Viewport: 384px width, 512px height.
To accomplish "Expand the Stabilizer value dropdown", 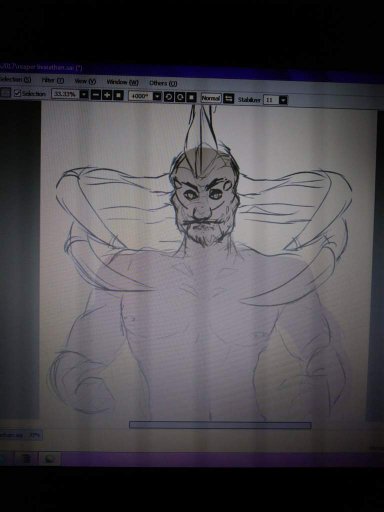I will 283,100.
